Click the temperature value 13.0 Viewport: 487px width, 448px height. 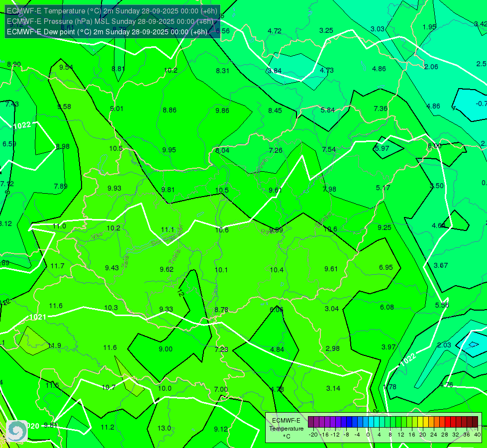click(x=164, y=428)
